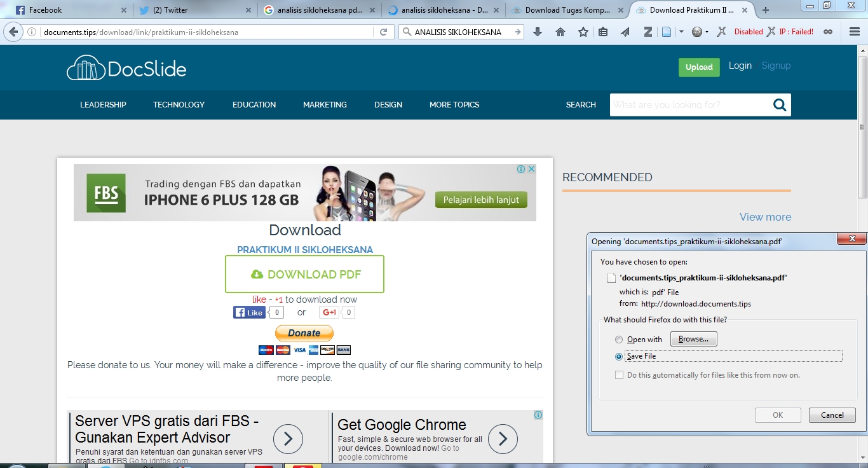Check 'Do this automatically' checkbox

coord(619,375)
